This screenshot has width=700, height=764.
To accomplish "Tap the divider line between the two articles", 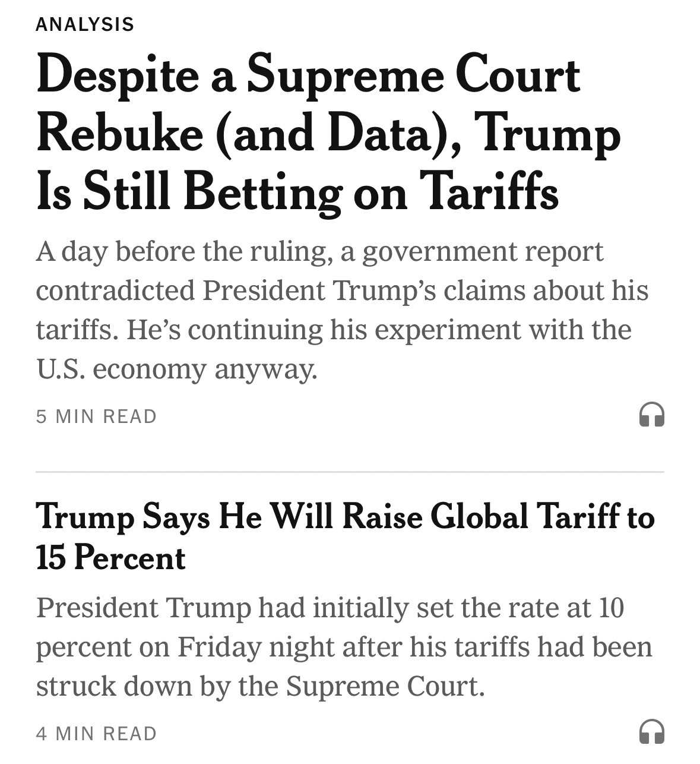I will (350, 472).
